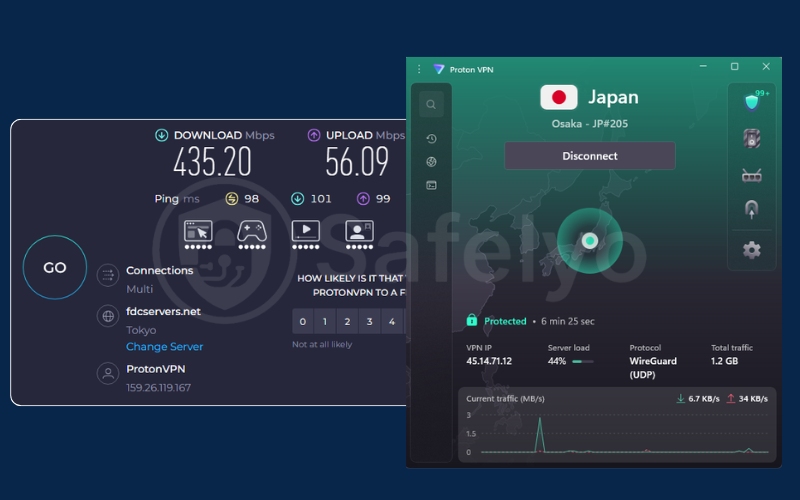
Task: Maximize the Proton VPN window
Action: (x=735, y=66)
